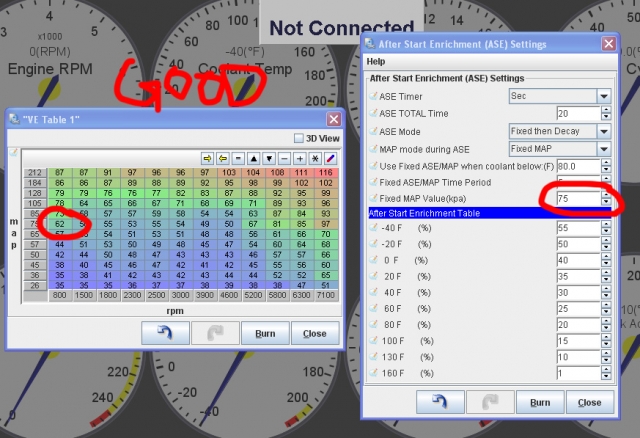Click the undo arrow in VE Table 1 window

coord(165,333)
